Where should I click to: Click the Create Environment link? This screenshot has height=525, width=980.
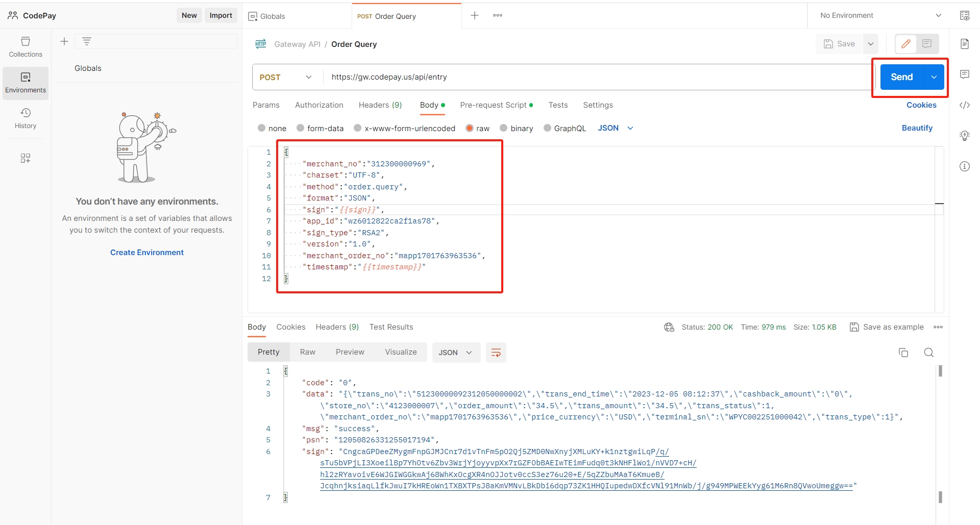pos(146,252)
